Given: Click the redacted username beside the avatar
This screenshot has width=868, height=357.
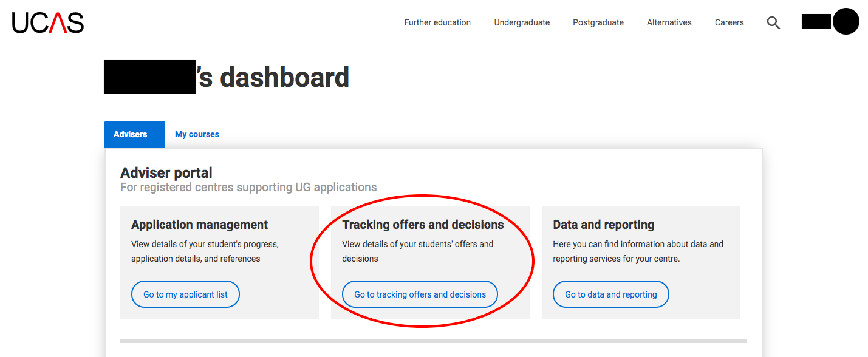Looking at the screenshot, I should [x=816, y=21].
